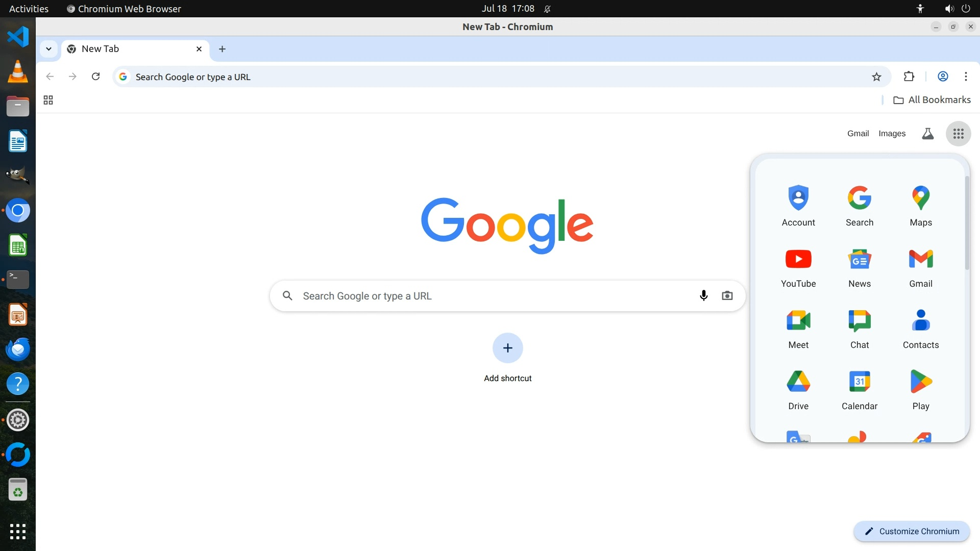This screenshot has height=551, width=980.
Task: Select the New Tab tab
Action: click(128, 49)
